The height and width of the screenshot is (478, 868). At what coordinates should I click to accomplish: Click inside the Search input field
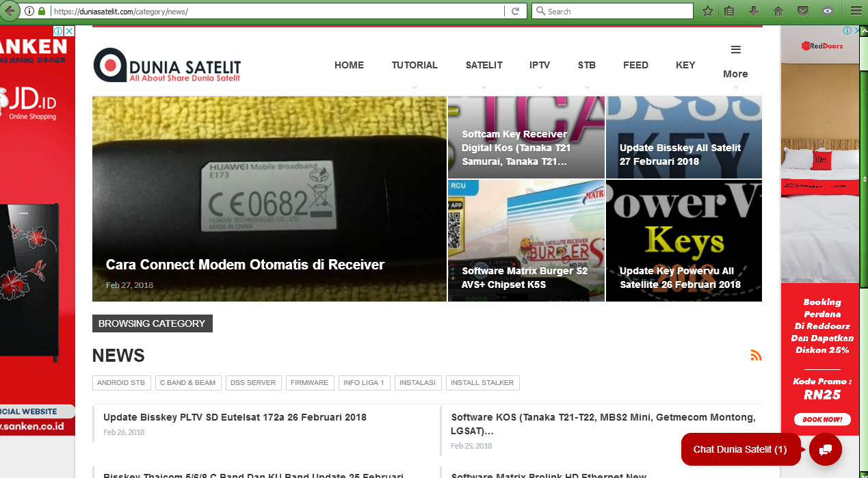611,11
